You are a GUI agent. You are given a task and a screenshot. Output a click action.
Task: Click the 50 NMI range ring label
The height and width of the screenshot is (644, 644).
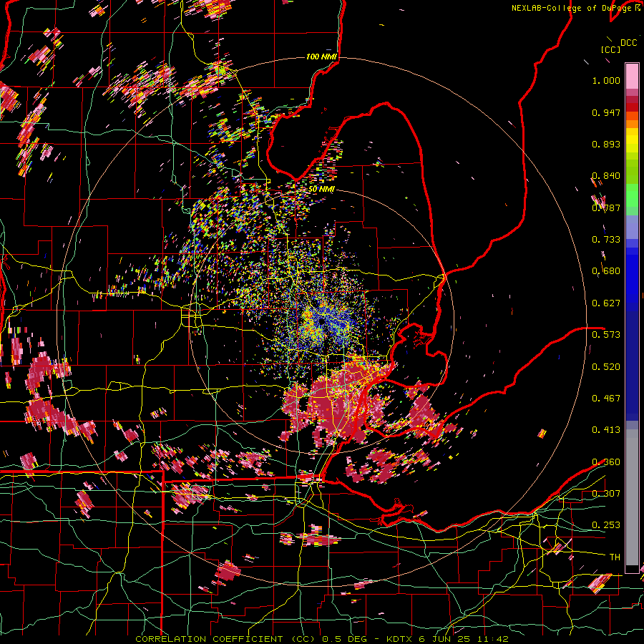tap(321, 189)
